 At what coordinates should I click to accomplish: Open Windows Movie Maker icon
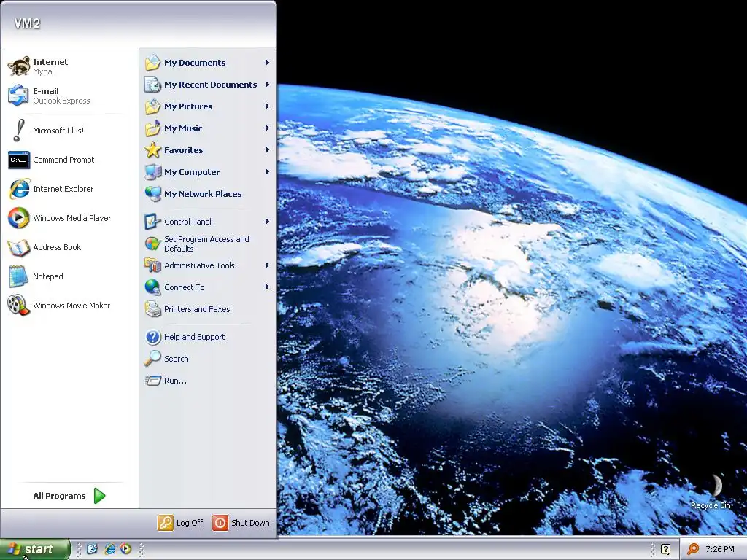[x=18, y=306]
